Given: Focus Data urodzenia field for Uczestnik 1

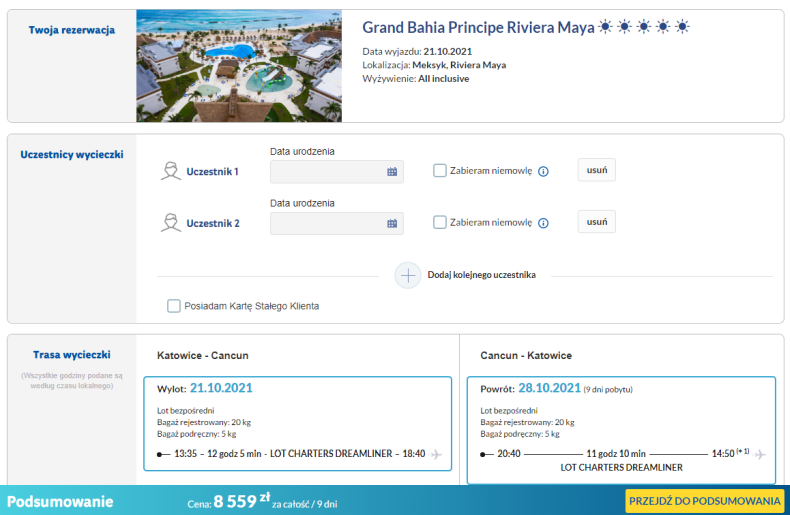Looking at the screenshot, I should [x=337, y=172].
